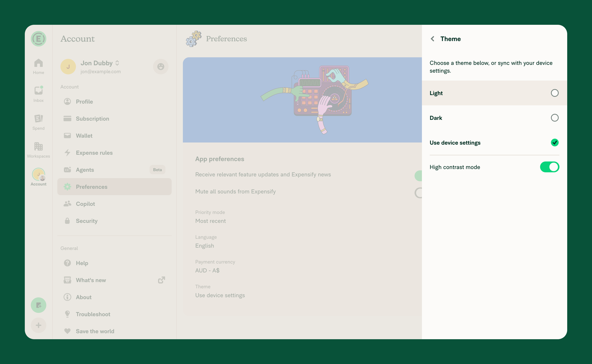Open the About menu item
The image size is (592, 364).
coord(114,297)
